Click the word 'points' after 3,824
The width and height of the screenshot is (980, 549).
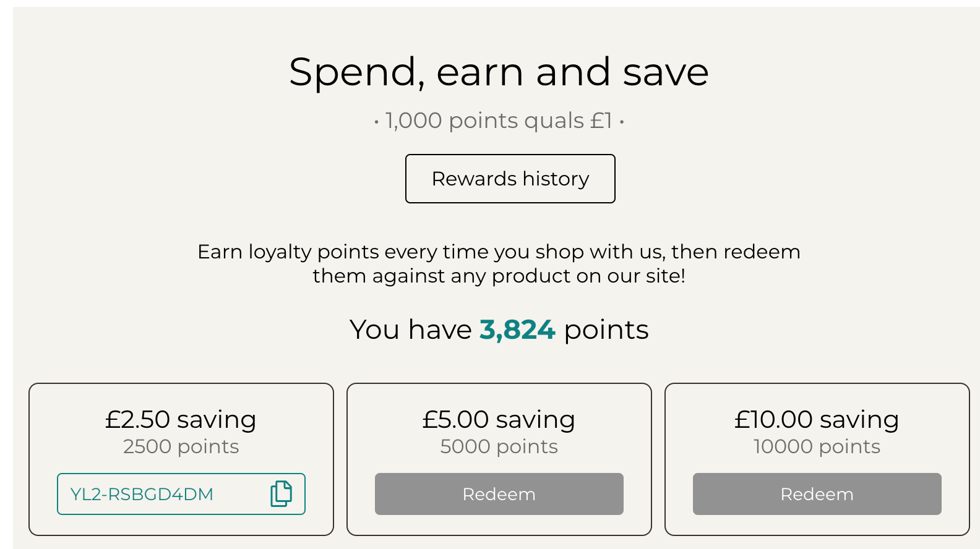click(x=606, y=331)
